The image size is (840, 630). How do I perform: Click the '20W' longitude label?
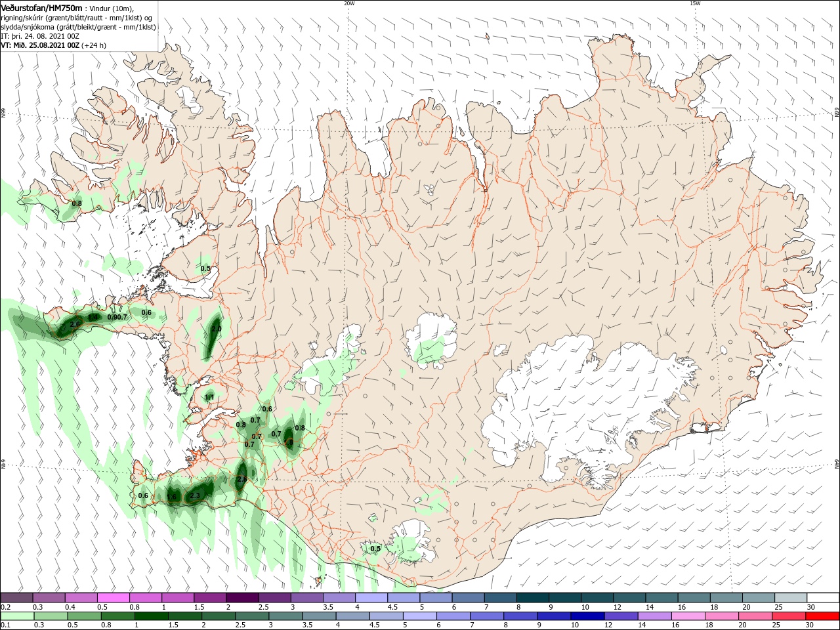point(349,3)
